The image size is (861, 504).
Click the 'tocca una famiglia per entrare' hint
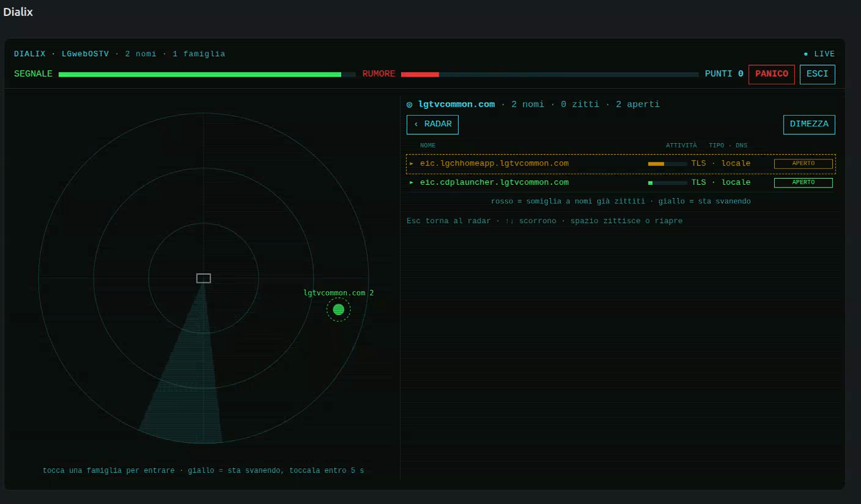pyautogui.click(x=203, y=470)
